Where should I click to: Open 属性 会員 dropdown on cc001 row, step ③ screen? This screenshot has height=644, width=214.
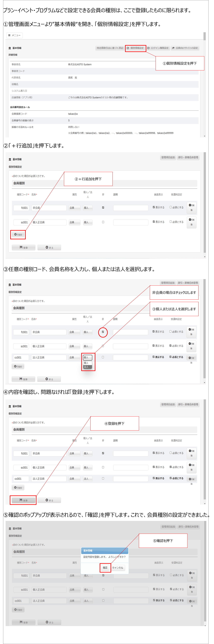coord(74,358)
